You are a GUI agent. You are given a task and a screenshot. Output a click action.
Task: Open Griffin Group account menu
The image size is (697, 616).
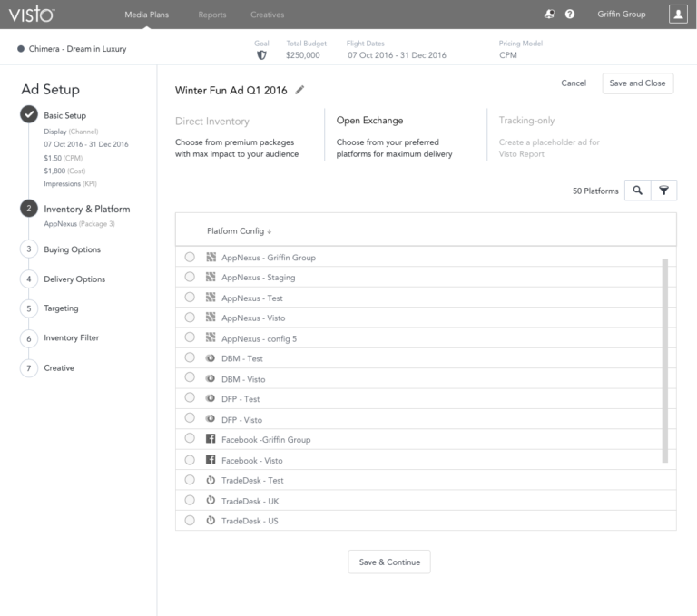coord(622,15)
